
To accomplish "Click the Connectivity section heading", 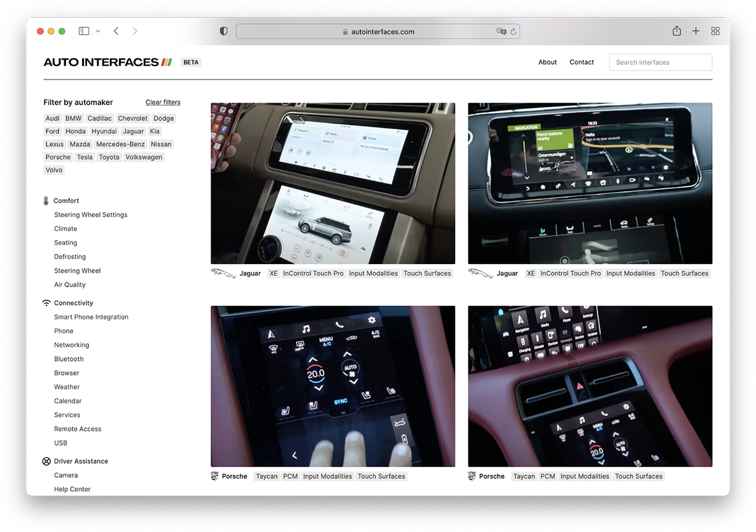I will click(73, 303).
